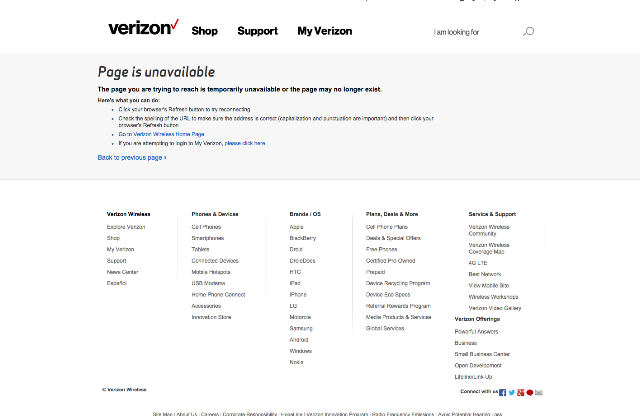Select My Verizon in the header
Image resolution: width=640 pixels, height=416 pixels.
coord(325,31)
